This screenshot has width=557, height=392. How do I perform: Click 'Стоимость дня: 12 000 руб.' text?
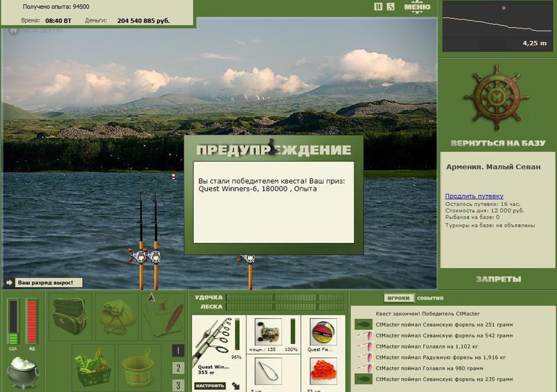[x=485, y=210]
